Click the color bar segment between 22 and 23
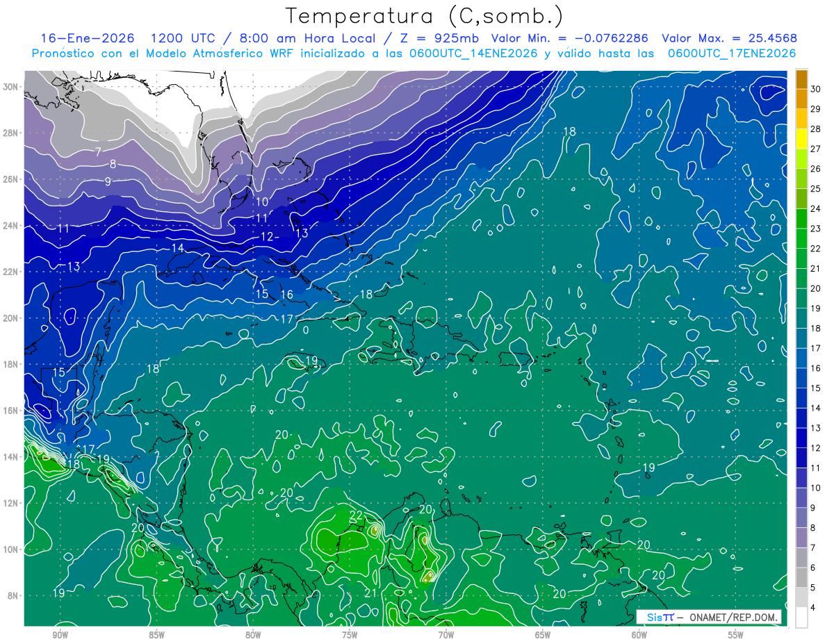 point(801,238)
